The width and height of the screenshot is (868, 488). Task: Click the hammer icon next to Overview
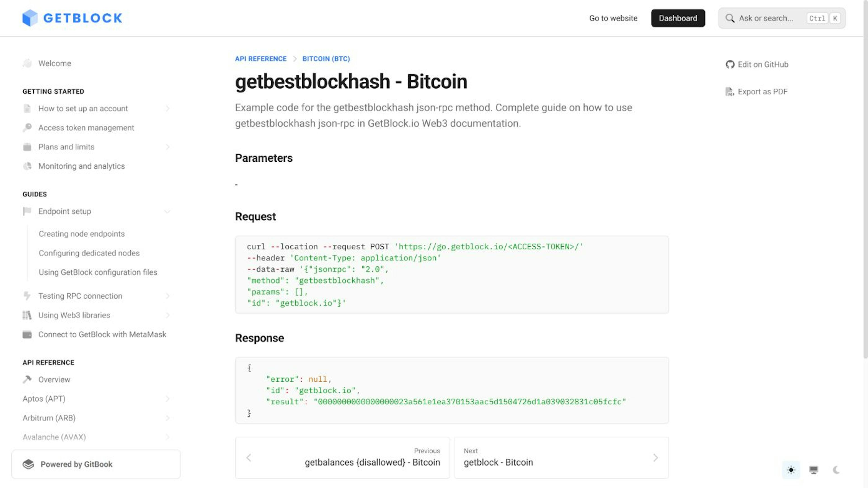[x=27, y=380]
